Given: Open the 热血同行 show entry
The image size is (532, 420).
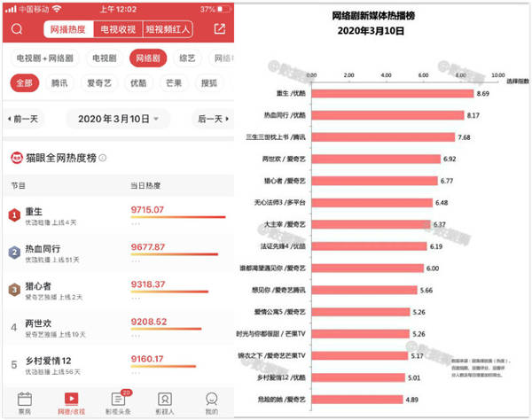Looking at the screenshot, I should tap(62, 252).
